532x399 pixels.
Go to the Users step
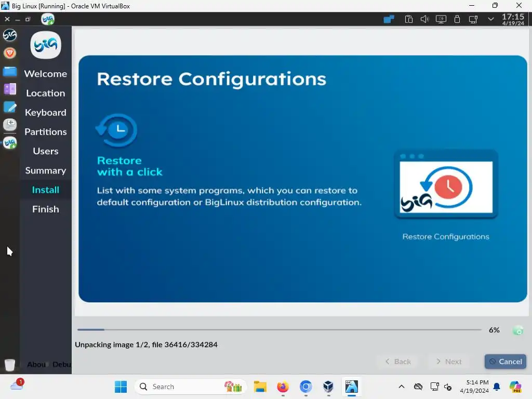pos(46,151)
